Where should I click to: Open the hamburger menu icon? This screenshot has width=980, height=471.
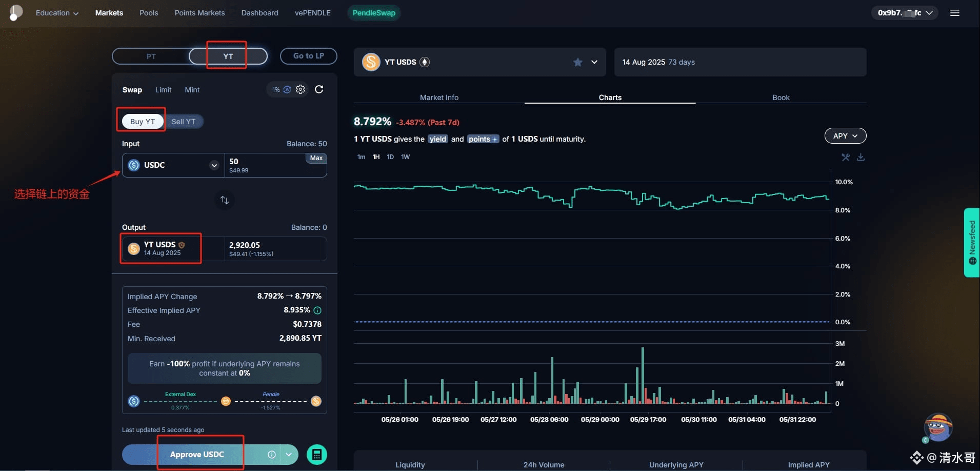(x=954, y=13)
